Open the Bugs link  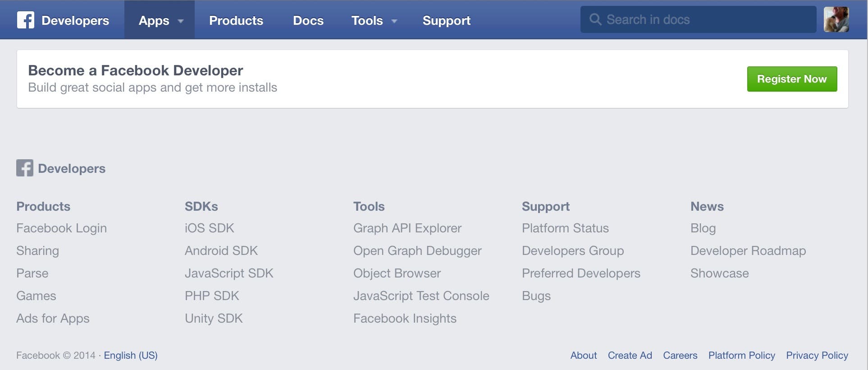click(536, 296)
